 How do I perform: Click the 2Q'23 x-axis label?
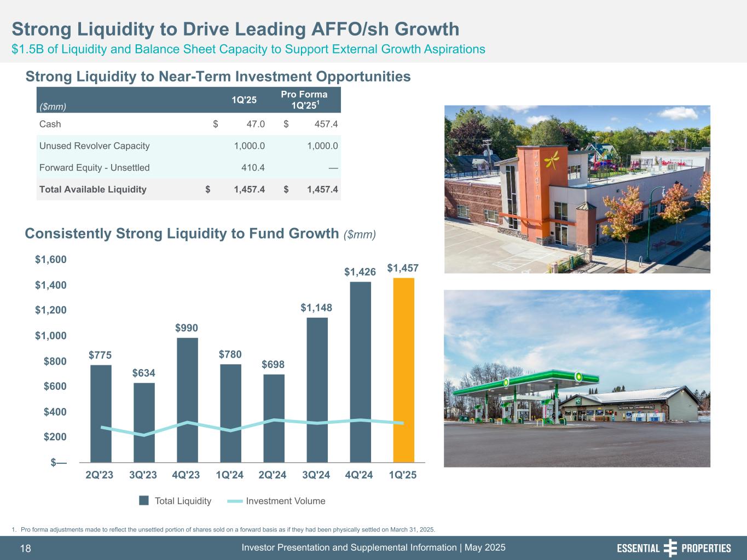100,475
